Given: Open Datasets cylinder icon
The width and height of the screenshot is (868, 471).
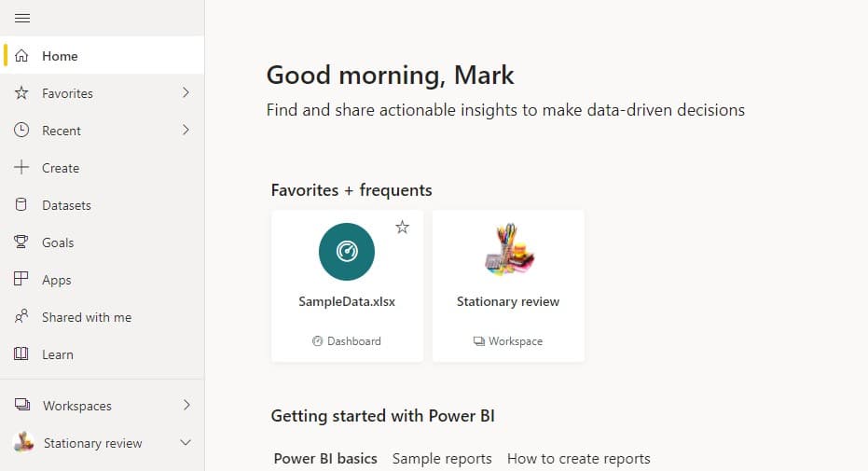Looking at the screenshot, I should [x=21, y=205].
